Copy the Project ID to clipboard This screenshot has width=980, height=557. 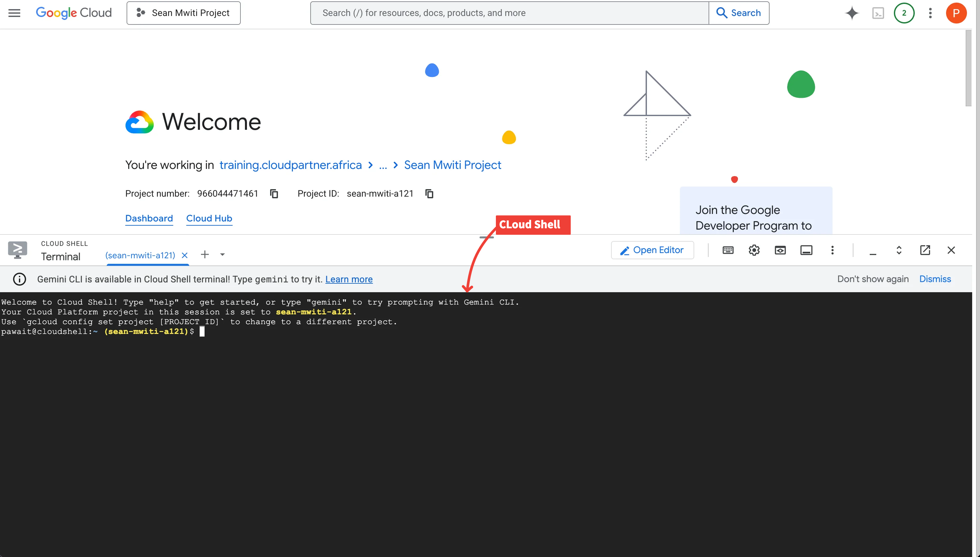[x=429, y=194]
